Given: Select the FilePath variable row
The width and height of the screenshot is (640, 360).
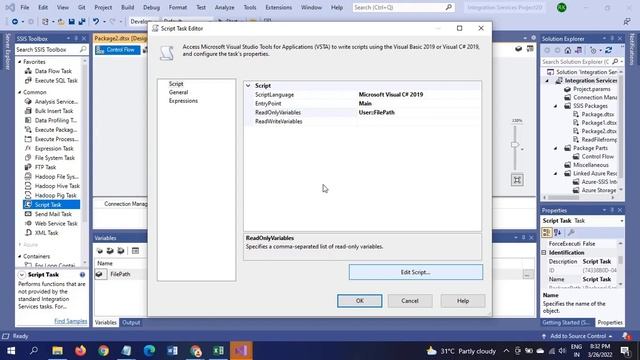Looking at the screenshot, I should [x=120, y=274].
